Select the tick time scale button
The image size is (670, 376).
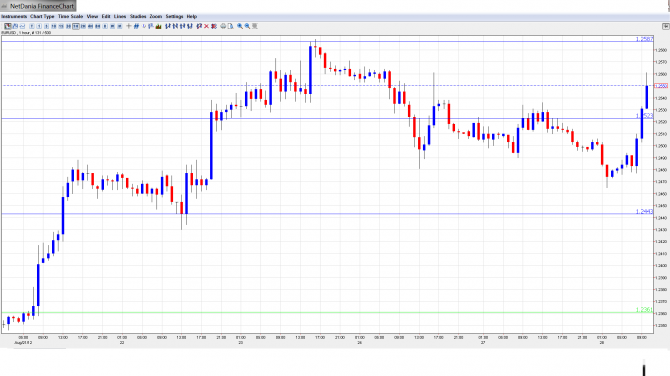click(32, 26)
